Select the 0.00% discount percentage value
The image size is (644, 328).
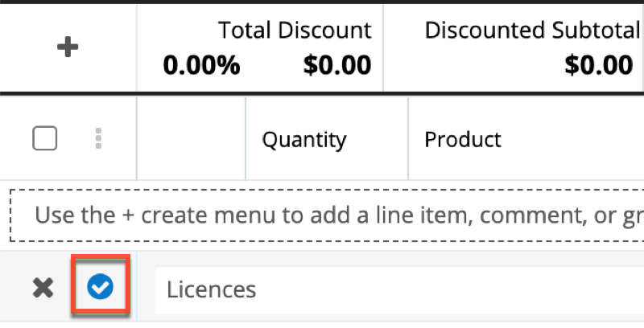201,65
